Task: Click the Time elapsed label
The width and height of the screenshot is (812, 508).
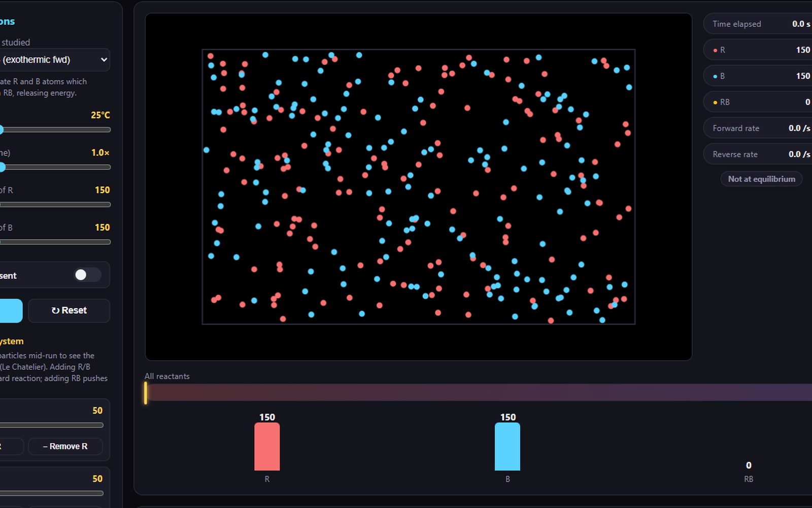Action: coord(736,24)
